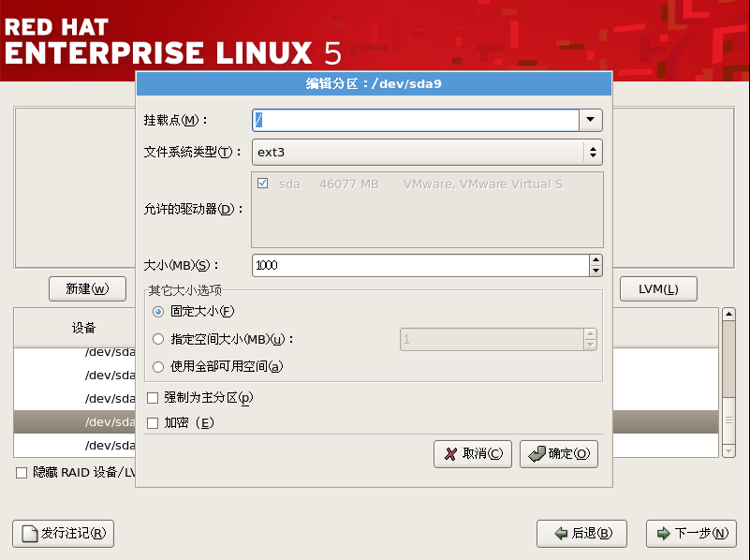Click the right arrow icon on 下一步
Viewport: 750px width, 560px height.
[x=664, y=533]
